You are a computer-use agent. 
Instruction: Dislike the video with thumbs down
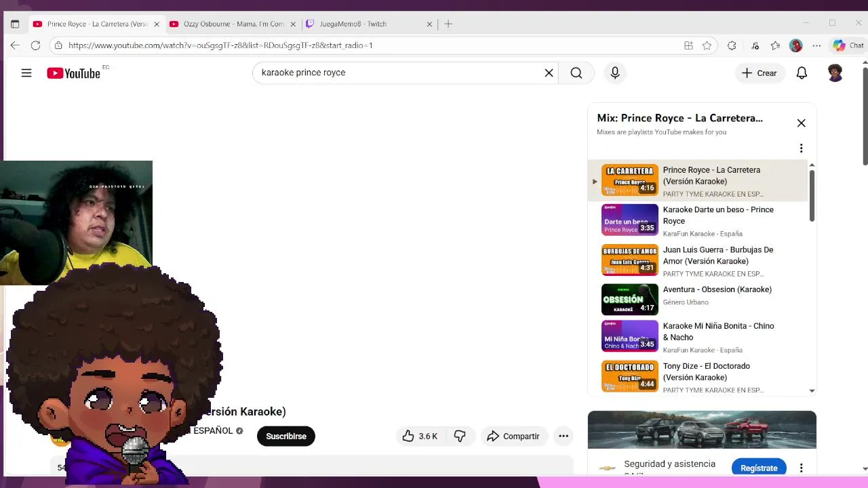coord(460,436)
